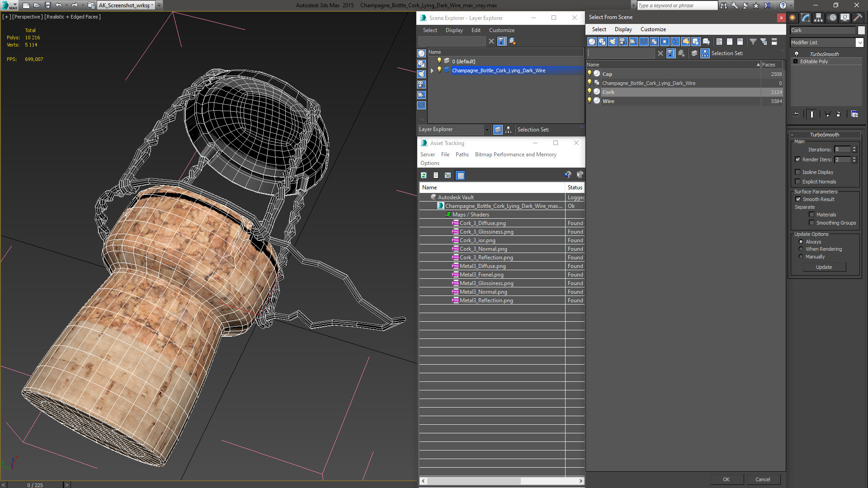Enable the Isoline Display checkbox
Viewport: 868px width, 488px height.
tap(798, 172)
